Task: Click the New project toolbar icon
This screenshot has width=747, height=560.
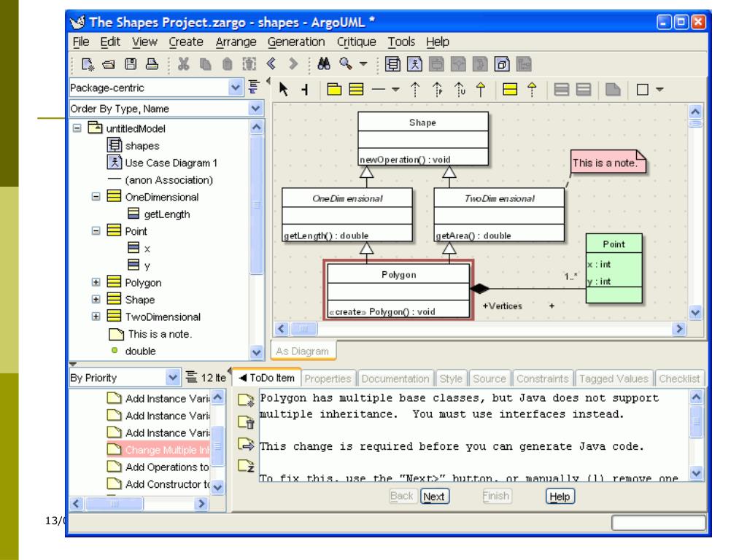Action: point(88,64)
